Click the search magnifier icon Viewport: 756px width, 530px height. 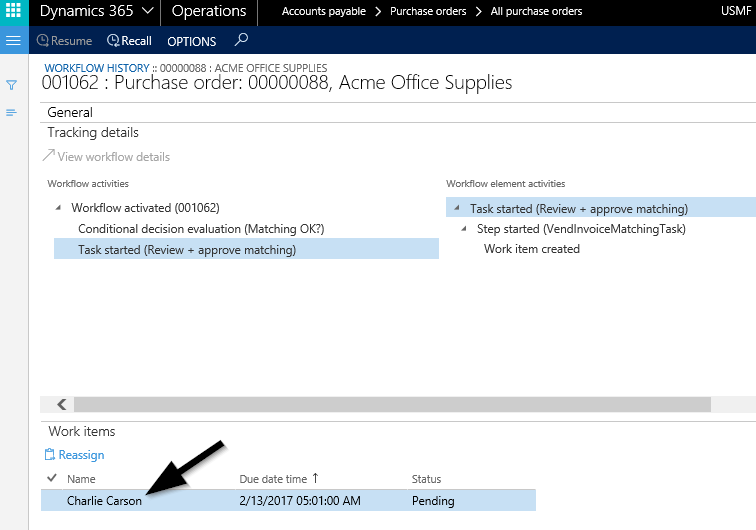240,41
